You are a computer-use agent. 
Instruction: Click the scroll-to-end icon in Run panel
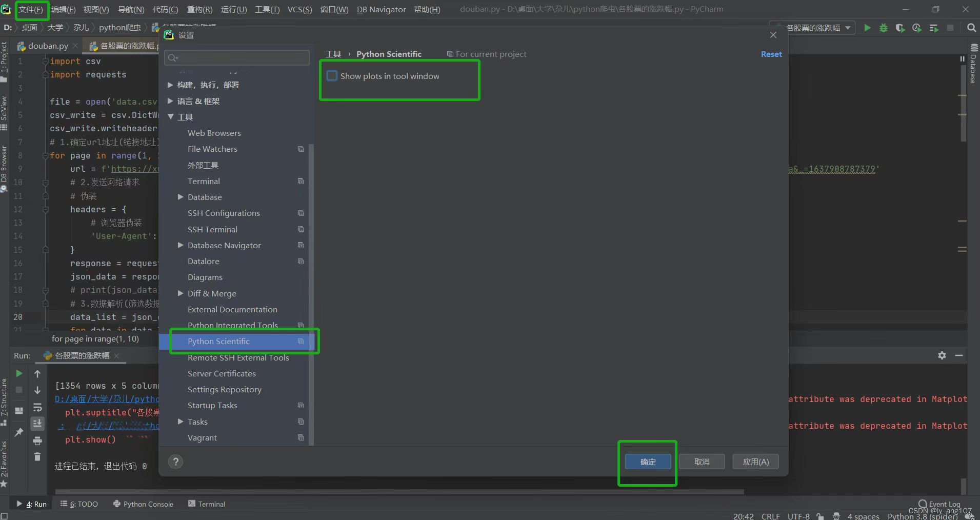pos(37,424)
